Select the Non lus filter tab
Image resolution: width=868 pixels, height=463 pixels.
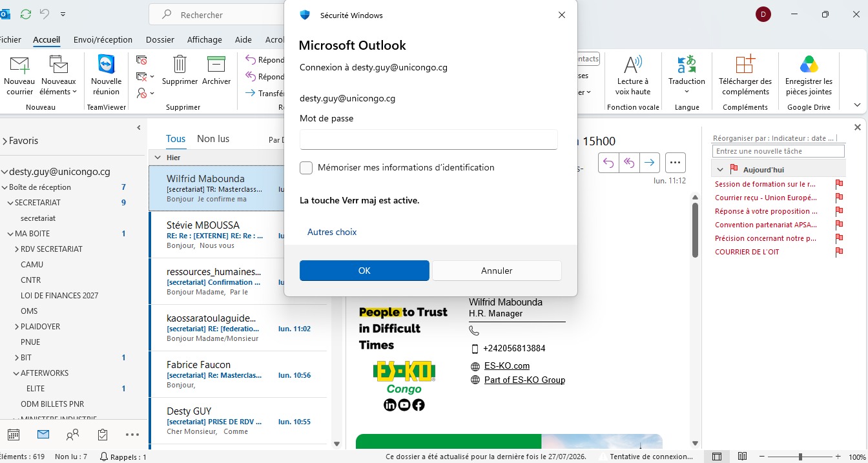pos(213,139)
